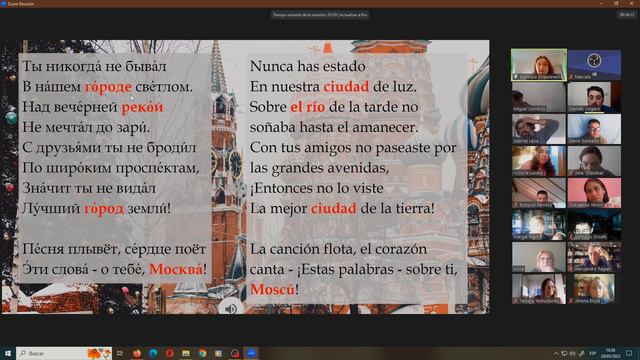
Task: Open the Windows Start menu
Action: pyautogui.click(x=7, y=353)
